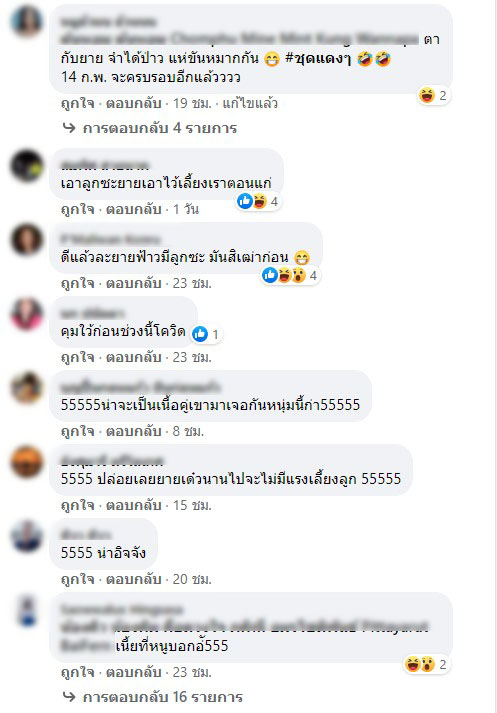The image size is (497, 713).
Task: Click the #ชุดแดงๆ hashtag
Action: tap(318, 59)
